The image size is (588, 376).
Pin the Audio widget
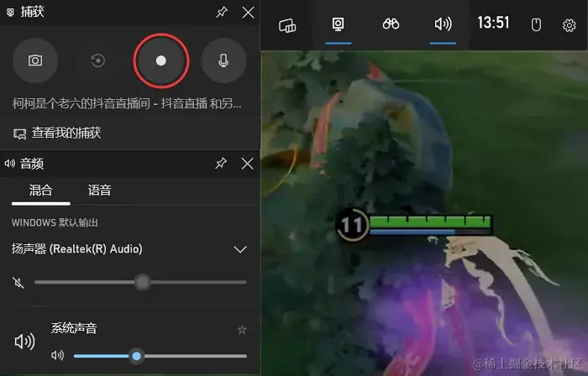point(221,164)
